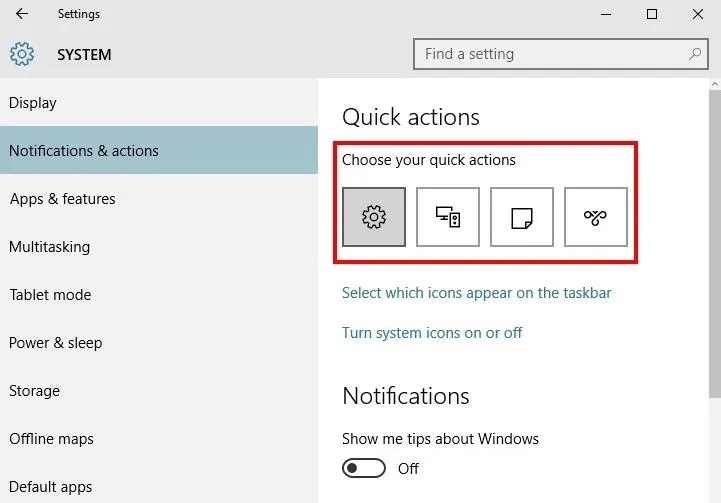Open the Display settings page
Screen dimensions: 721x503
[159, 102]
